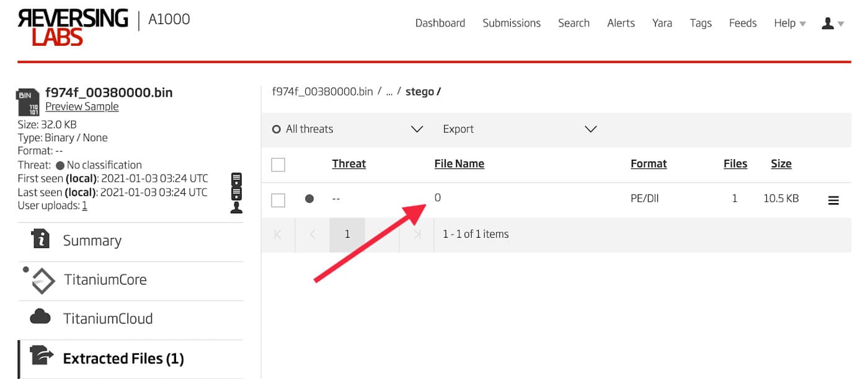Open extracted file named 0
The image size is (868, 379).
[438, 198]
